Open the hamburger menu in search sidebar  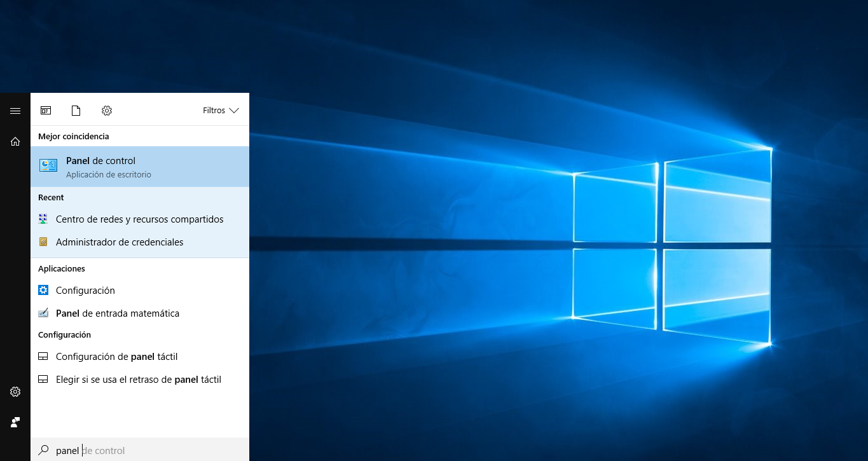(x=15, y=111)
